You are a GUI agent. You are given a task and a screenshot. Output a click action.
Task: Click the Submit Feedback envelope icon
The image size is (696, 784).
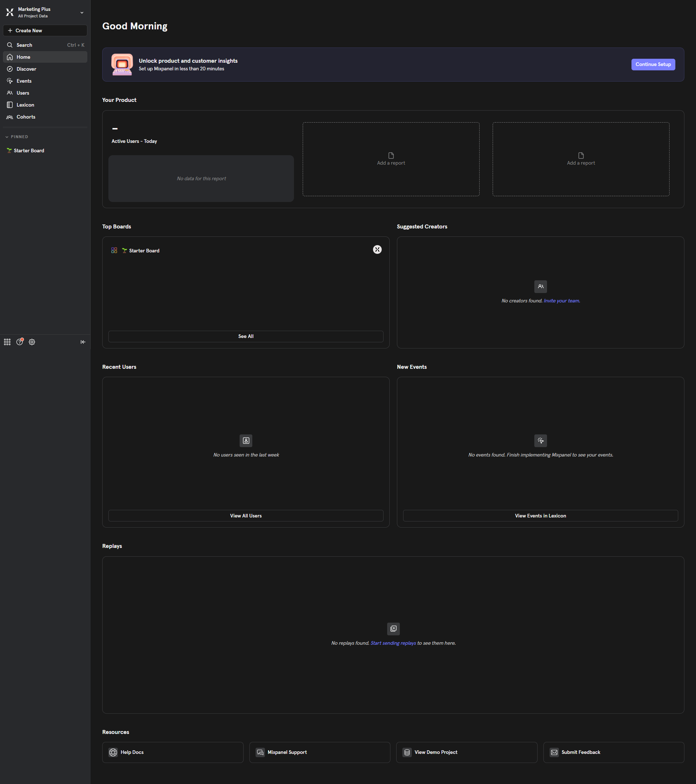coord(554,752)
